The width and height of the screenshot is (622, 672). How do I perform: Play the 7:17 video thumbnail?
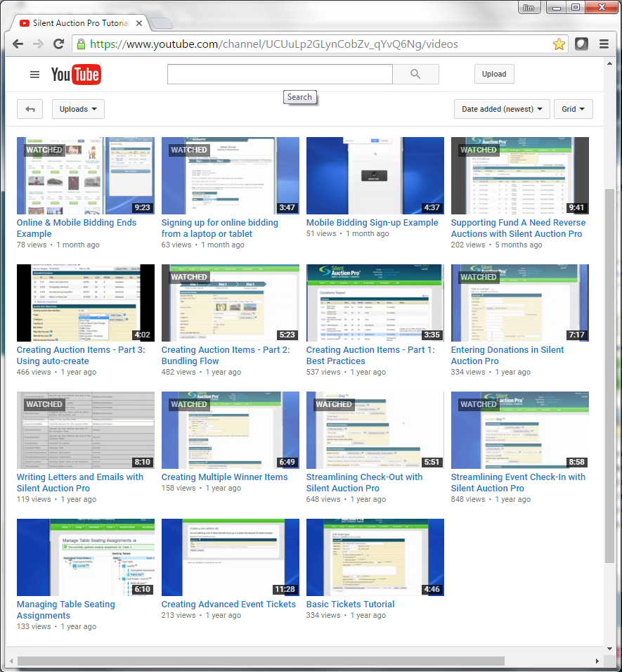(520, 303)
